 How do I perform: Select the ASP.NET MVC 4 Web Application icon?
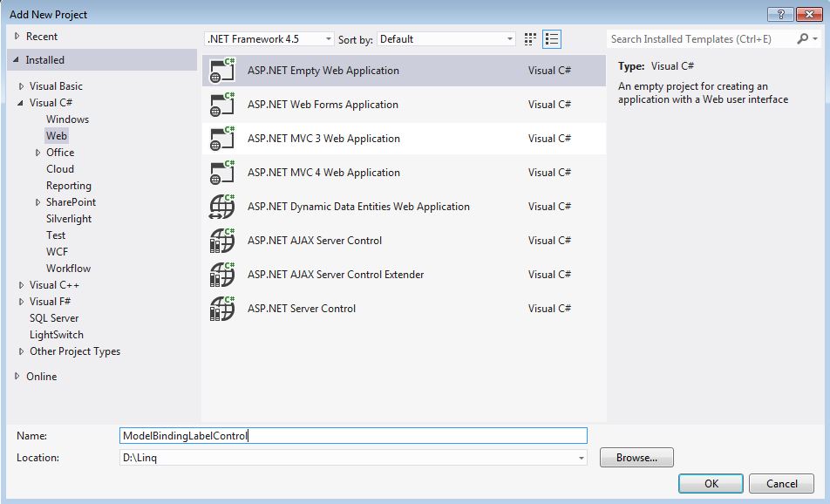coord(220,173)
